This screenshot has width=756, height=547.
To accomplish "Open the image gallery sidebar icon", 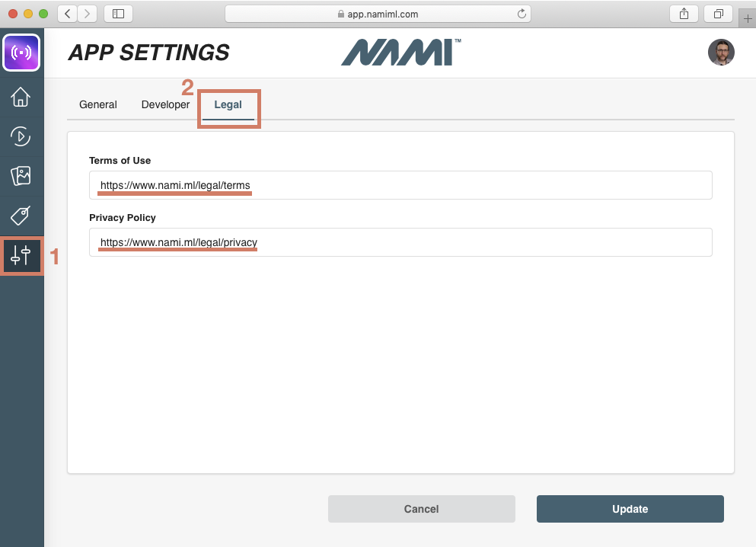I will (21, 176).
